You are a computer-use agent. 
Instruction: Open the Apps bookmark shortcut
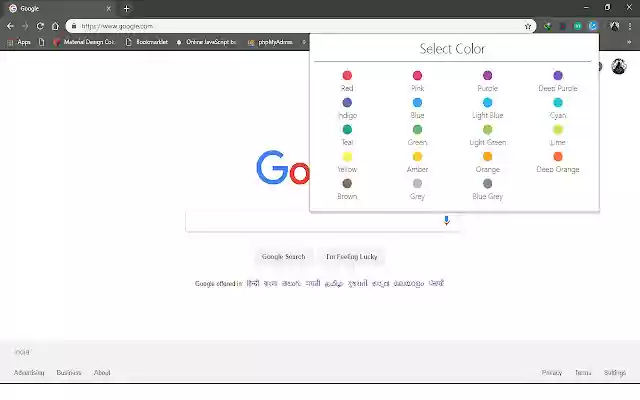pyautogui.click(x=19, y=42)
